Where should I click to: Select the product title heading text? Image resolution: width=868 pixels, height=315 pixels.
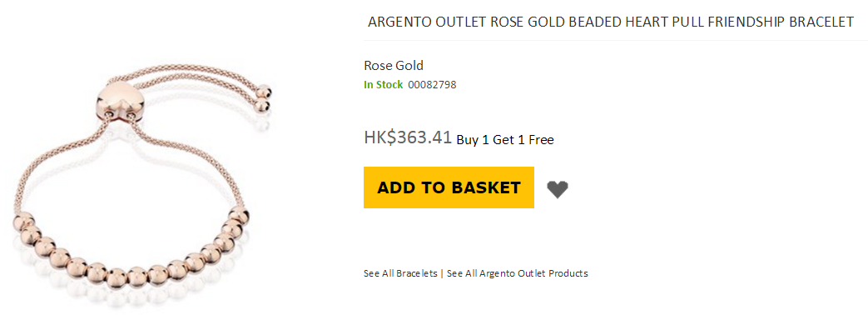click(611, 22)
